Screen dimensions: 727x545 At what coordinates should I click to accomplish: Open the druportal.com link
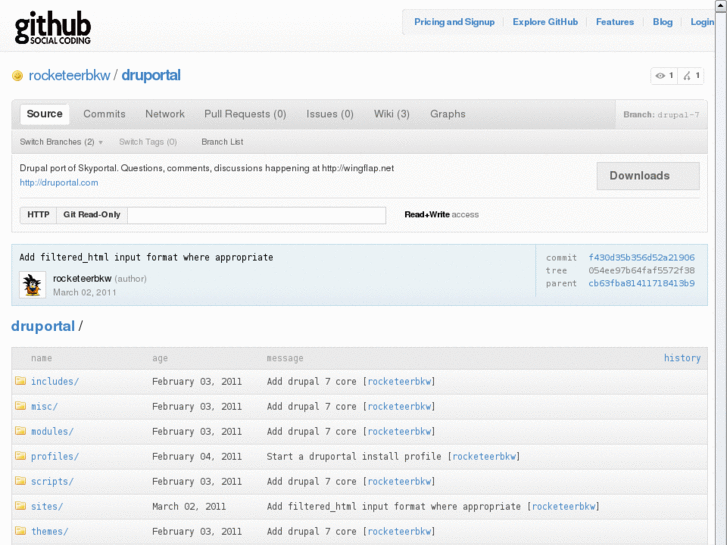coord(59,183)
